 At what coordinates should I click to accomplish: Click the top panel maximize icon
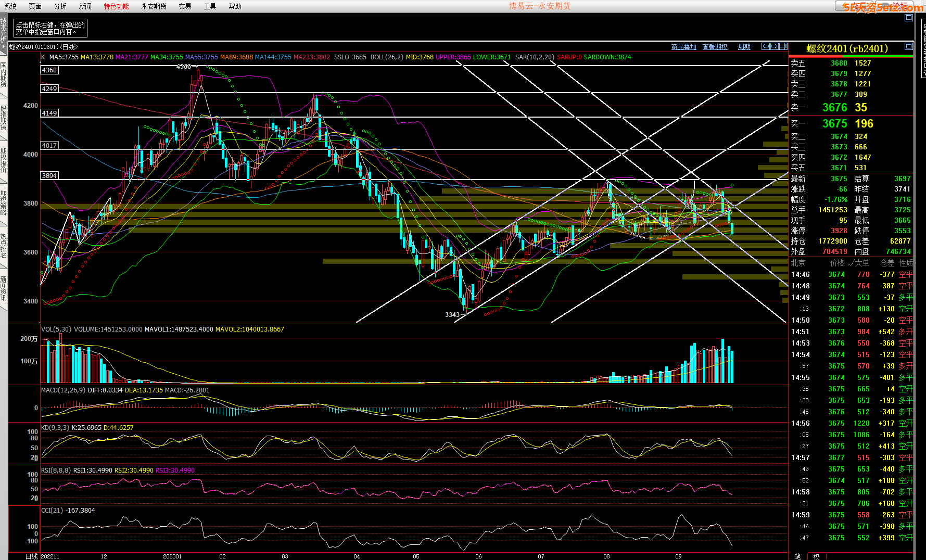point(908,18)
